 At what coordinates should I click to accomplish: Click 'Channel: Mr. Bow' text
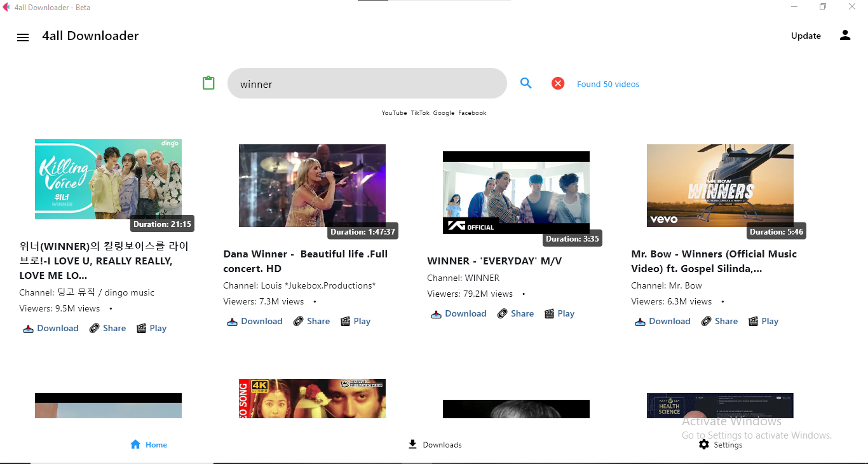[667, 286]
